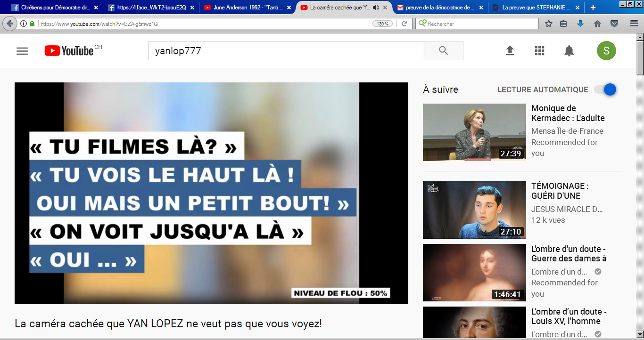Reload the current page
Viewport: 644px width, 340px height.
click(404, 24)
